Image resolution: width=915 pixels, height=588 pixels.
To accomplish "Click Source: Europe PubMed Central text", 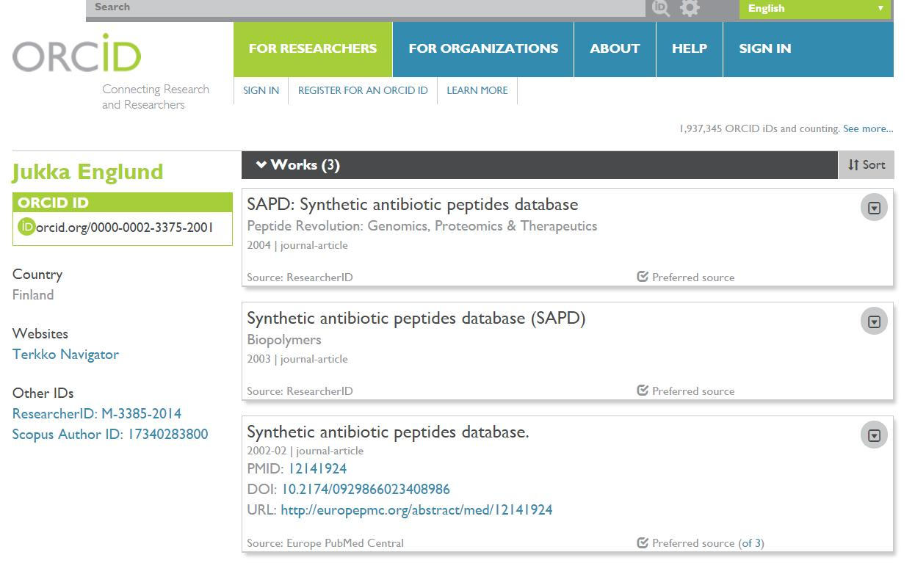I will point(325,543).
